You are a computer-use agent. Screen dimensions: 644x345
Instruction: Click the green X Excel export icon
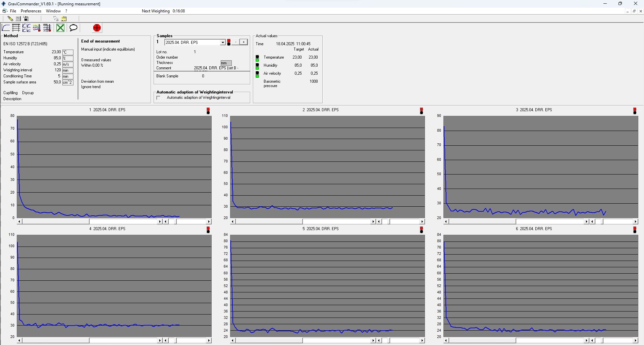(60, 28)
